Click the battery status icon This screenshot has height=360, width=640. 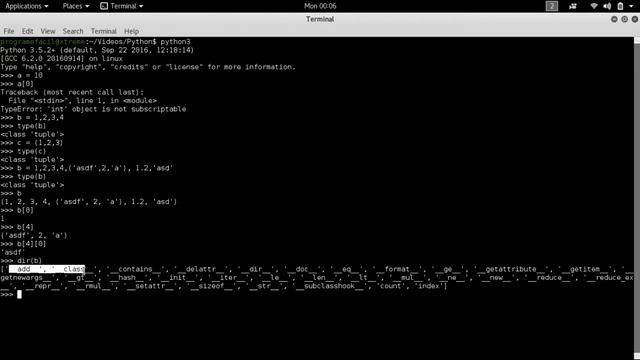click(620, 6)
